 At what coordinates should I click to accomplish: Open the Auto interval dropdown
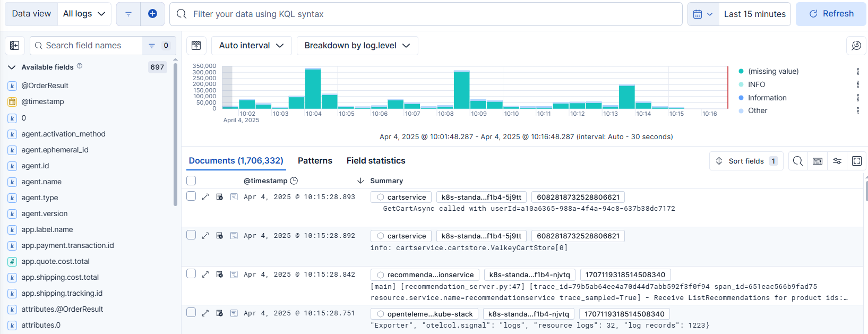252,46
